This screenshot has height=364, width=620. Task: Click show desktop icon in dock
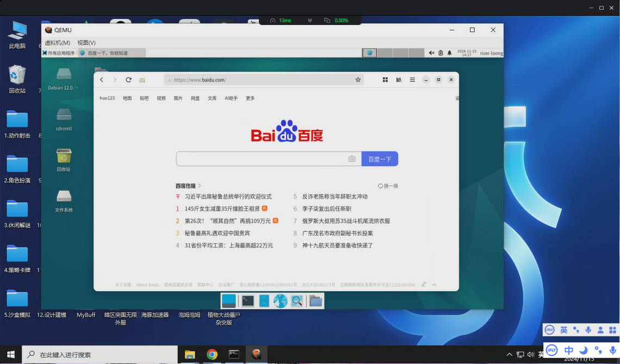229,301
